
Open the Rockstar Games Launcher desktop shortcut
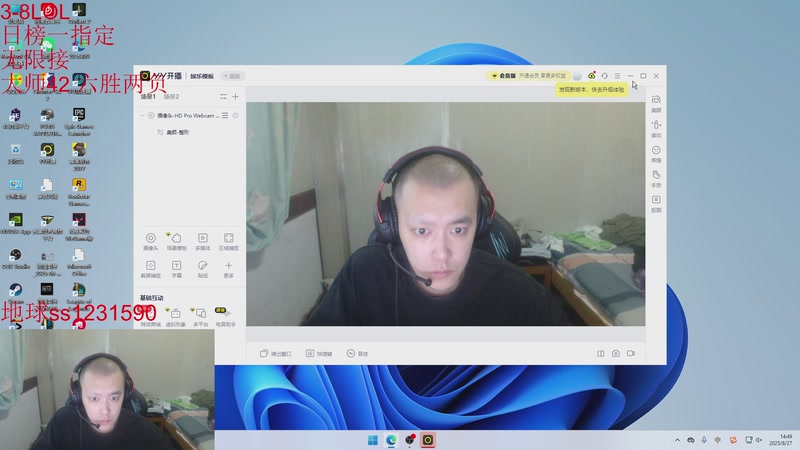(x=79, y=192)
